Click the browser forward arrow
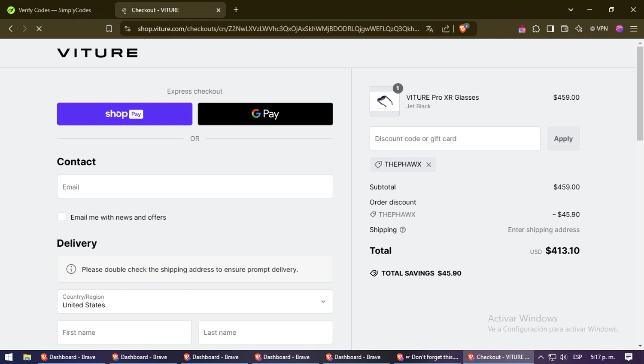Image resolution: width=644 pixels, height=364 pixels. [x=24, y=29]
